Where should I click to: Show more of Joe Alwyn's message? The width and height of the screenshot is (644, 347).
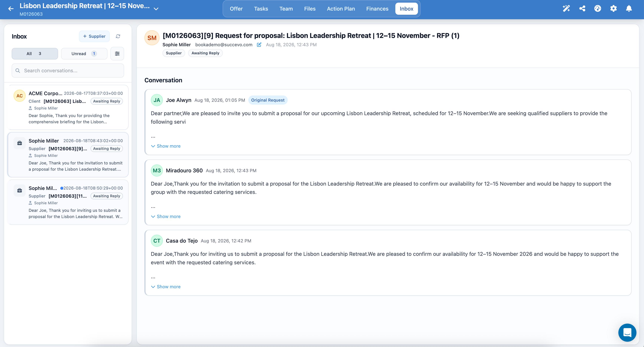(x=166, y=146)
